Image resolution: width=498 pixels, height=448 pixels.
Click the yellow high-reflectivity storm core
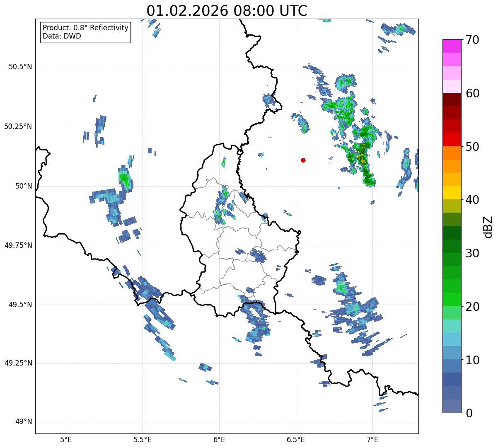point(363,155)
